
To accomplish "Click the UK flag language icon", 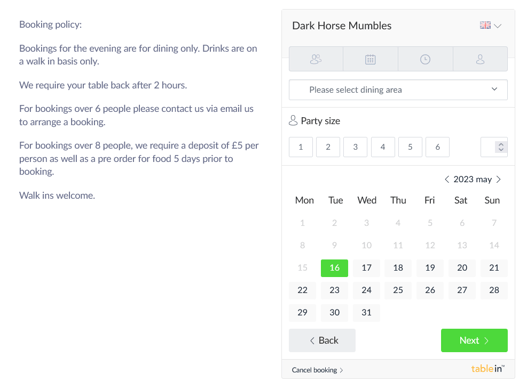I will (485, 25).
